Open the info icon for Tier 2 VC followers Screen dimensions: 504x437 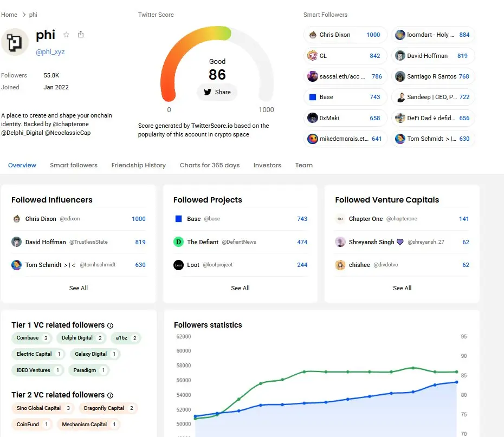110,395
